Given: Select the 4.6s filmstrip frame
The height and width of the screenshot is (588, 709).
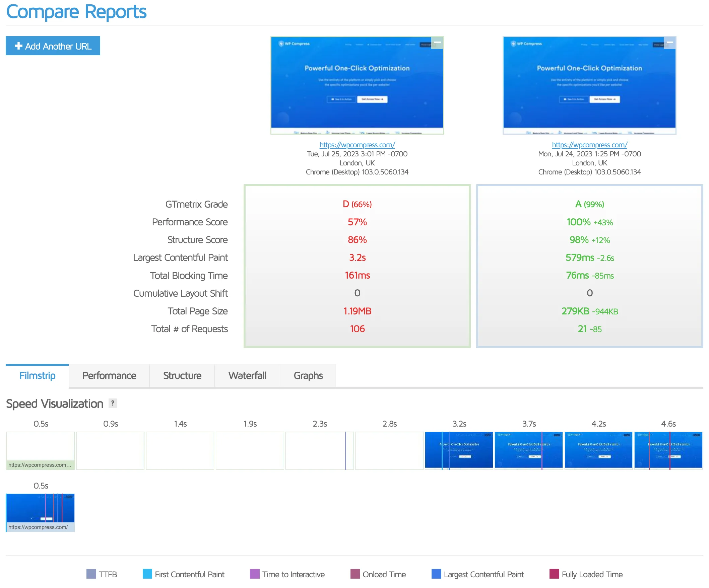Looking at the screenshot, I should click(x=668, y=450).
